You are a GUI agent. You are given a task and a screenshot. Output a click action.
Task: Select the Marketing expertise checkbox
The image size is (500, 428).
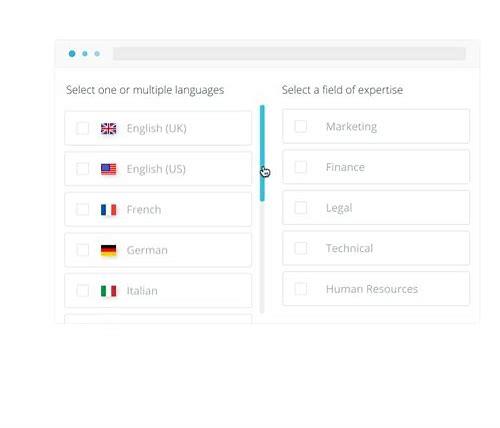tap(301, 126)
